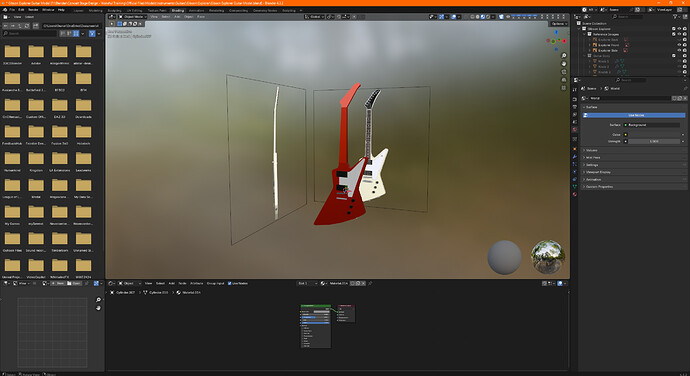Click the file browser search field
The height and width of the screenshot is (376, 690).
pos(29,33)
